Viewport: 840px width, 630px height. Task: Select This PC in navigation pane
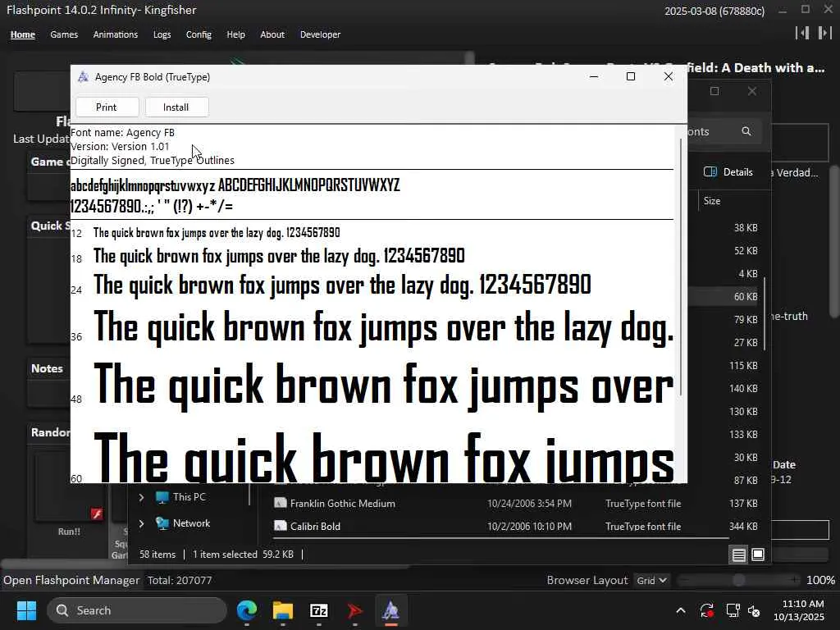[x=180, y=497]
